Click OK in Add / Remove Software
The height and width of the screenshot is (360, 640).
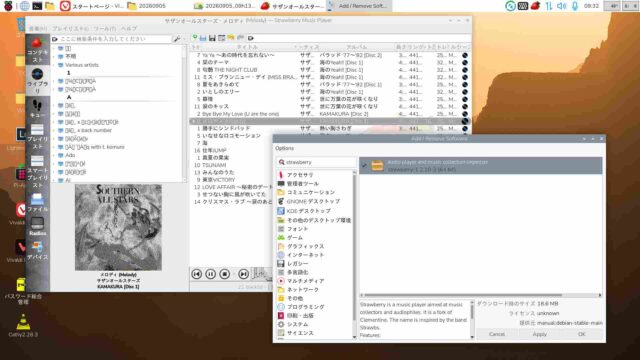(582, 334)
